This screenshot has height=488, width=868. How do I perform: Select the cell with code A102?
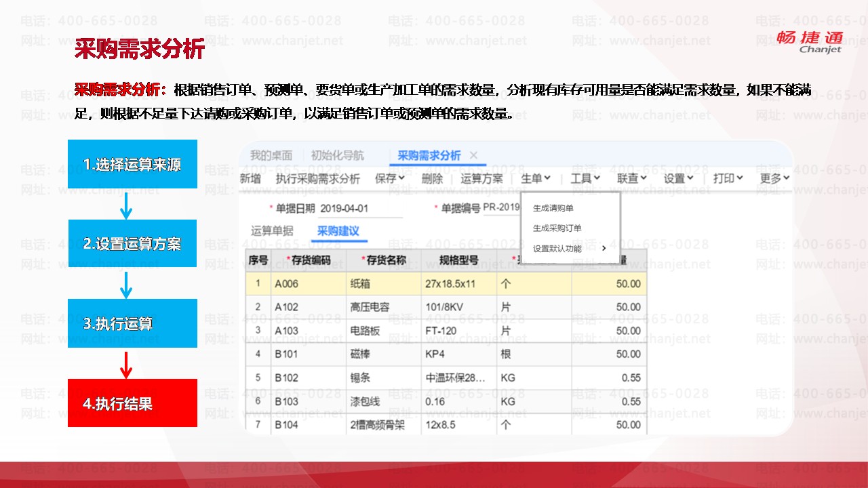(x=309, y=307)
